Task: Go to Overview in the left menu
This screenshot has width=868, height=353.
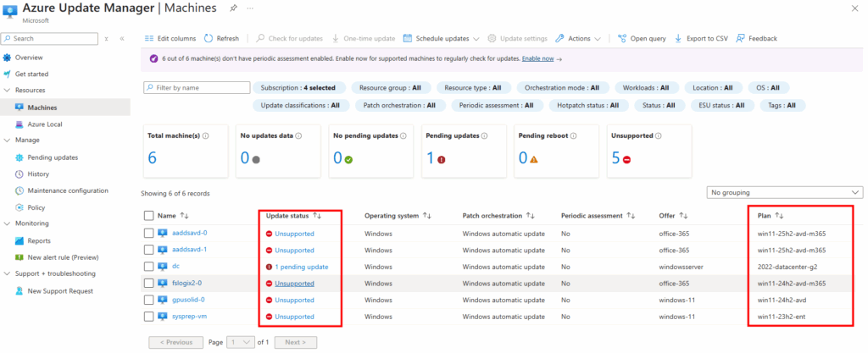Action: pos(28,58)
